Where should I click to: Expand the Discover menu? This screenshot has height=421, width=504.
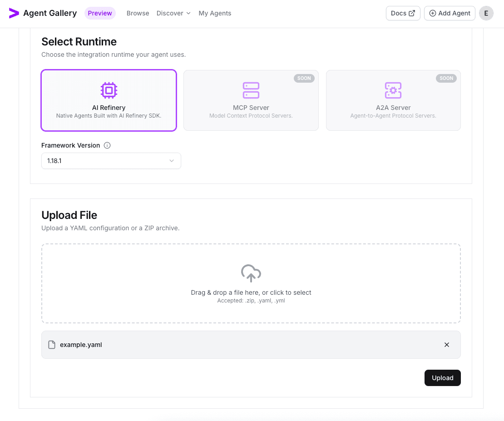click(x=173, y=13)
